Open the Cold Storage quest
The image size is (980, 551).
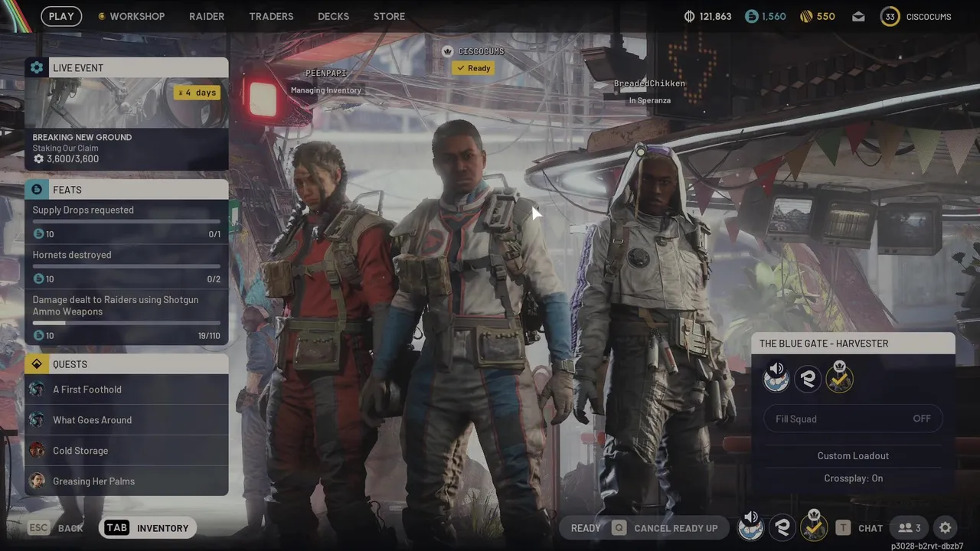[x=126, y=451]
